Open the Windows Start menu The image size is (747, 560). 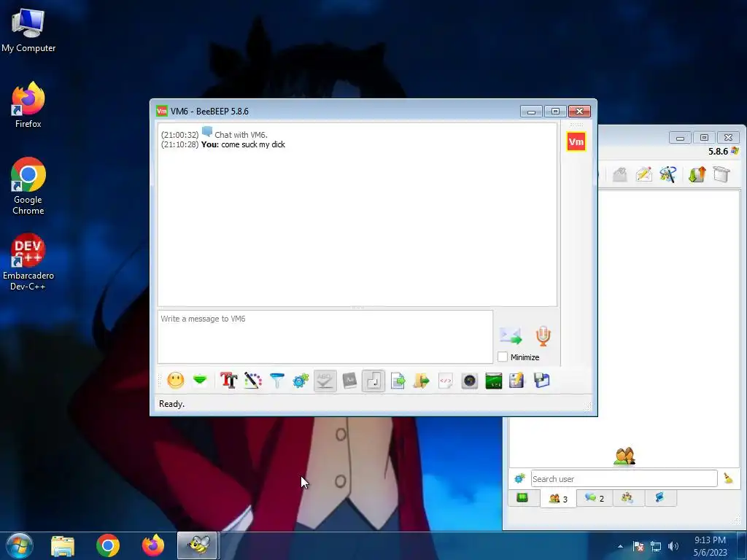tap(19, 545)
